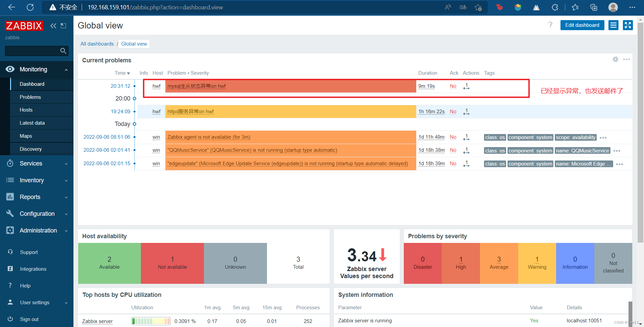Open the Hosts menu item
644x327 pixels.
coord(42,110)
